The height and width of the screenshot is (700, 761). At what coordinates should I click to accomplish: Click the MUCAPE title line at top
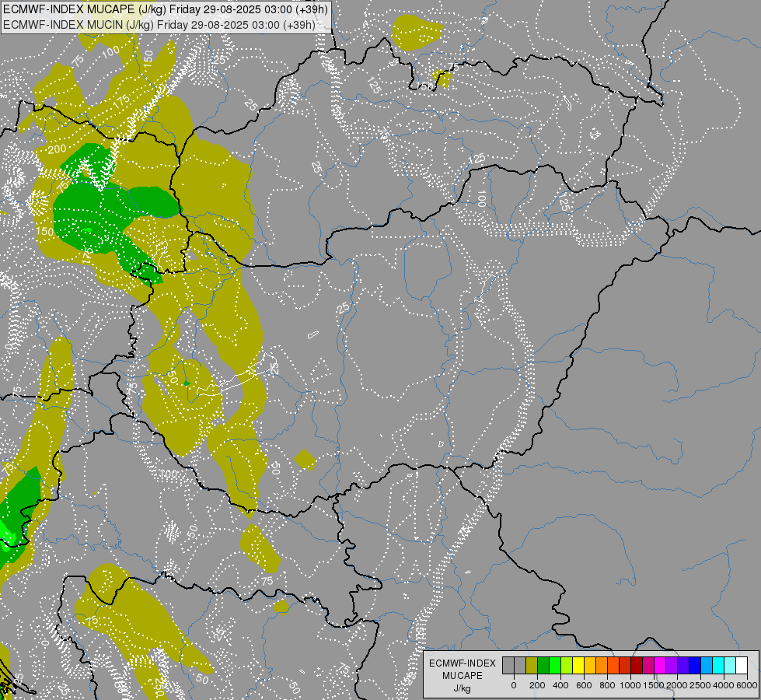click(165, 9)
